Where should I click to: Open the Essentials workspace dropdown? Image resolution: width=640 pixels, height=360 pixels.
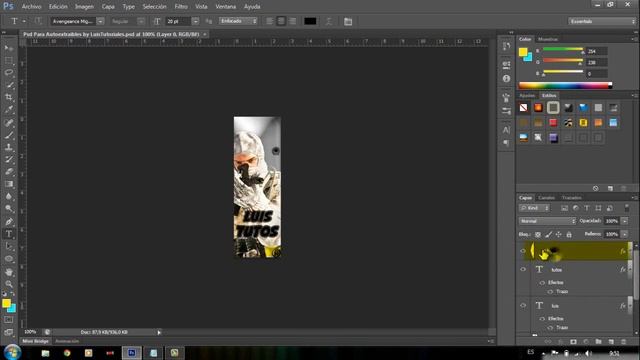pos(602,21)
